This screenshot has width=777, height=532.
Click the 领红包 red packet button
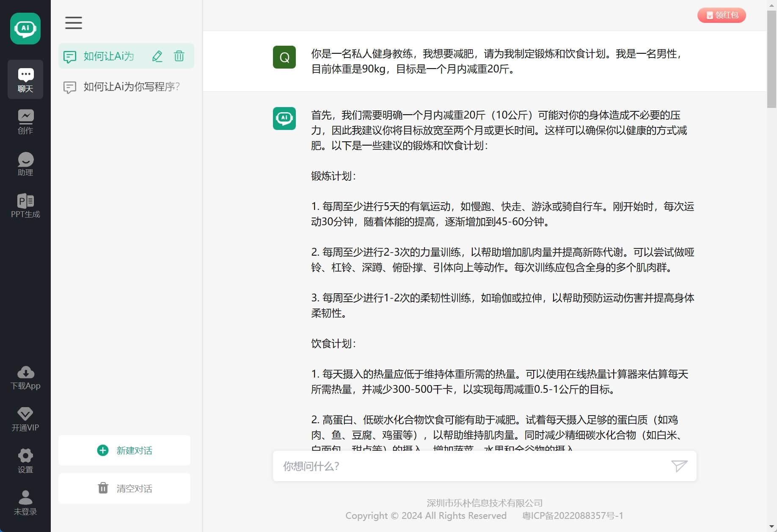click(x=722, y=15)
